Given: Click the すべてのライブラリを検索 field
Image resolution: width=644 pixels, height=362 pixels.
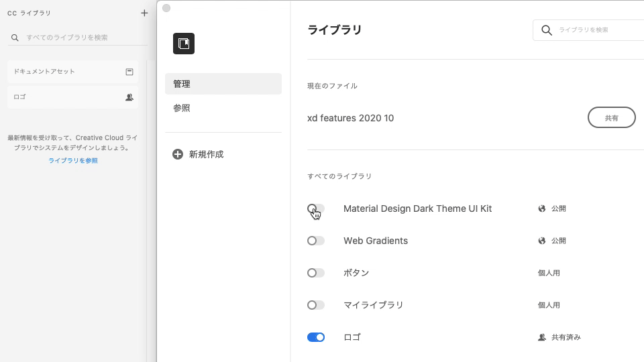Looking at the screenshot, I should [x=78, y=38].
